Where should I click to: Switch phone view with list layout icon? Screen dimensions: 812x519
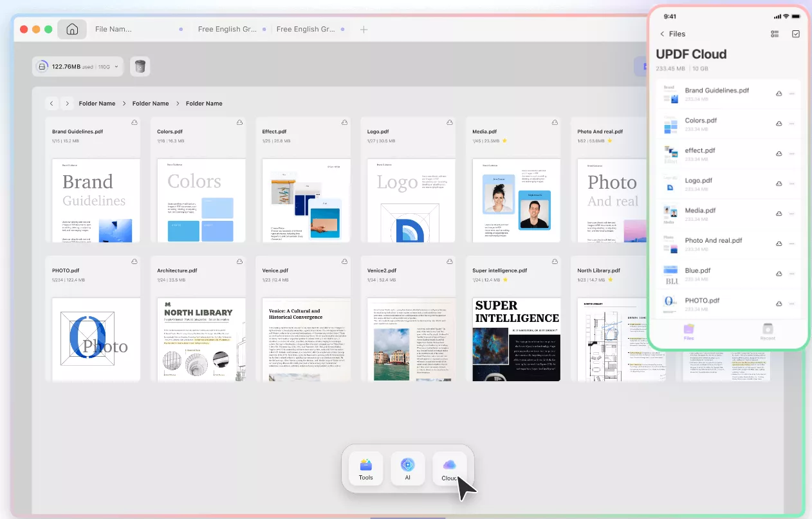775,34
